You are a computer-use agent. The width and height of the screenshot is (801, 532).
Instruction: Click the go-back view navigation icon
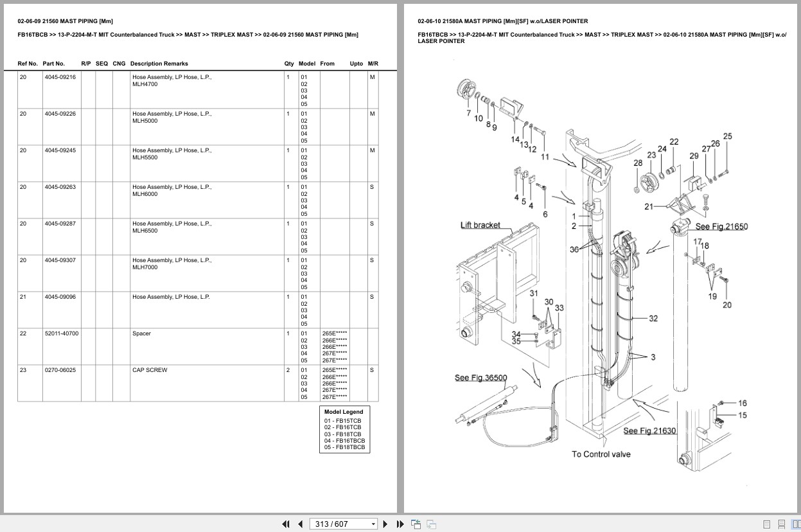[416, 524]
